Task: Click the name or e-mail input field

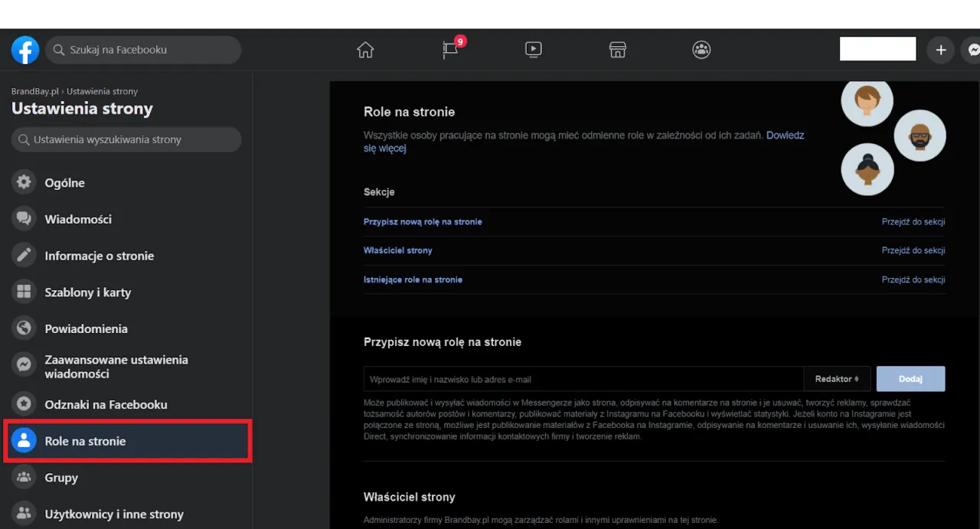Action: click(x=582, y=379)
